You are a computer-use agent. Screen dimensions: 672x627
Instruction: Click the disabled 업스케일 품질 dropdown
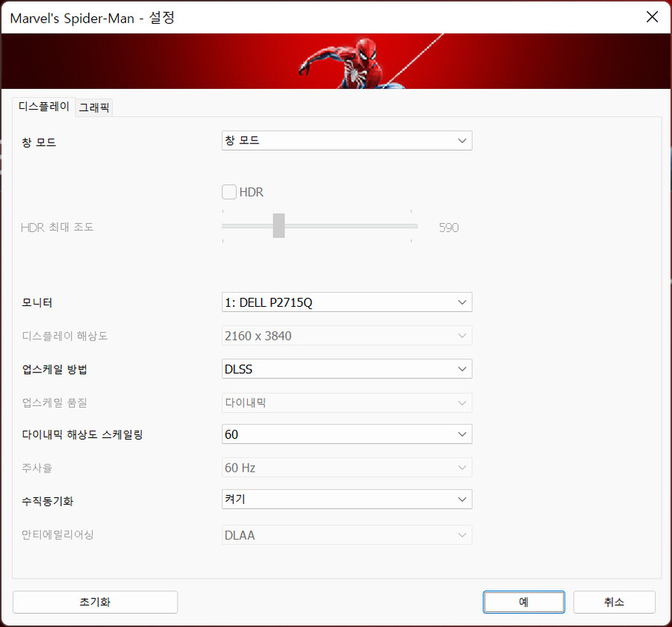pyautogui.click(x=346, y=403)
